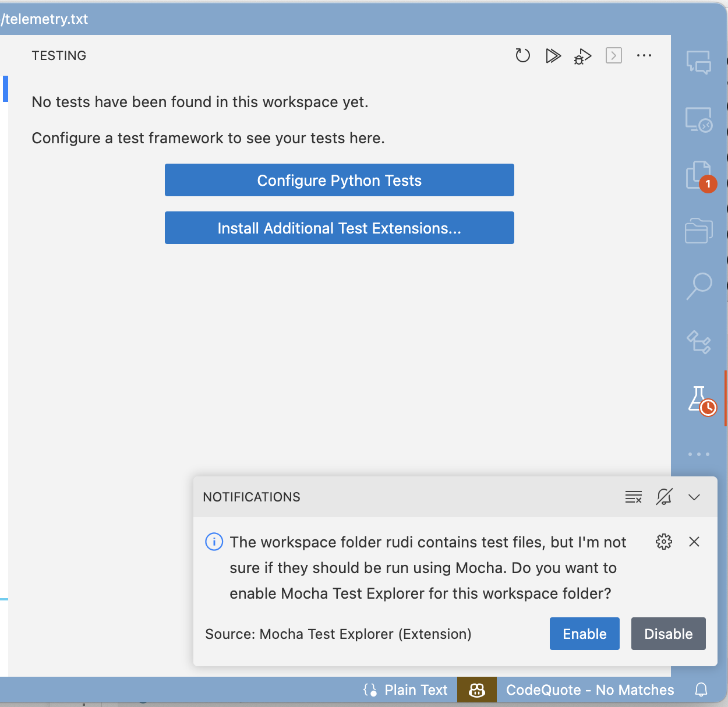
Task: Select the chat comments icon in the sidebar
Action: point(698,63)
